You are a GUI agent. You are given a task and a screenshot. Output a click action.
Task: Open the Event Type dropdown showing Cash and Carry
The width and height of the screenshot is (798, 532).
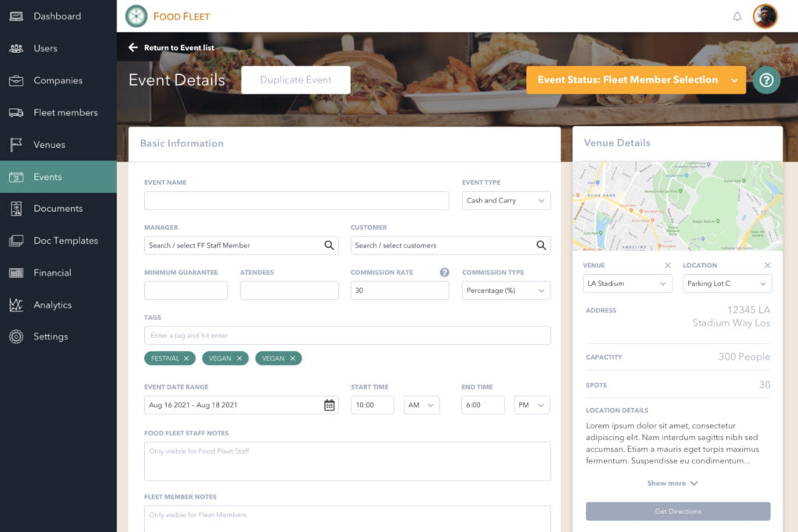(x=506, y=200)
